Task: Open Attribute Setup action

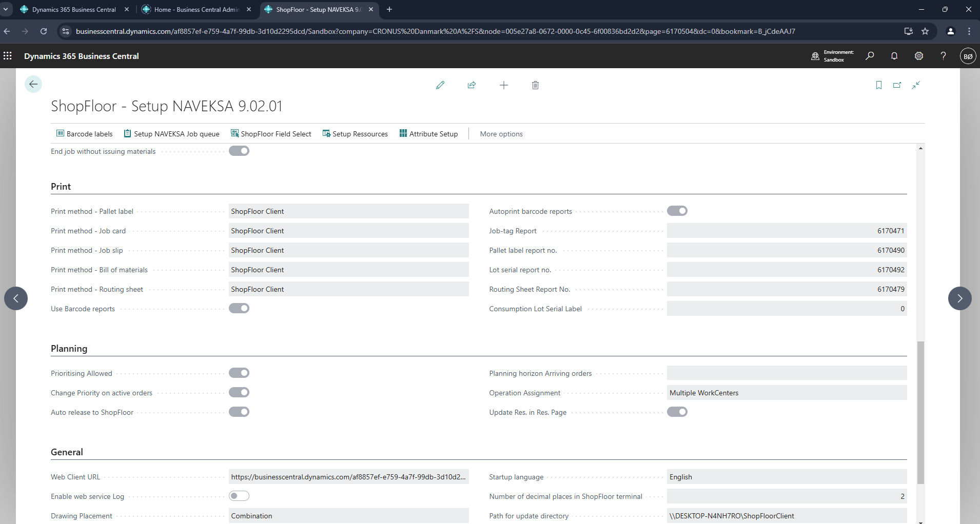Action: 428,134
